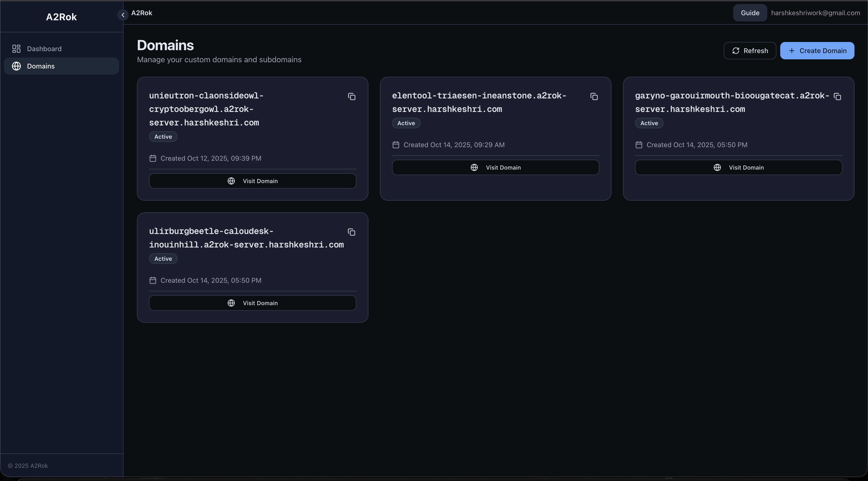The height and width of the screenshot is (481, 868).
Task: Click the Dashboard grid icon
Action: coord(16,49)
